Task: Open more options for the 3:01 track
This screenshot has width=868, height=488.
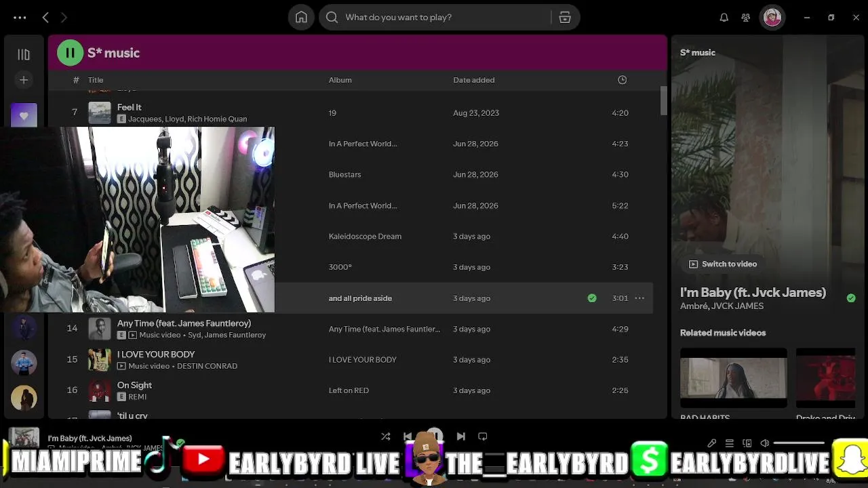Action: coord(639,298)
